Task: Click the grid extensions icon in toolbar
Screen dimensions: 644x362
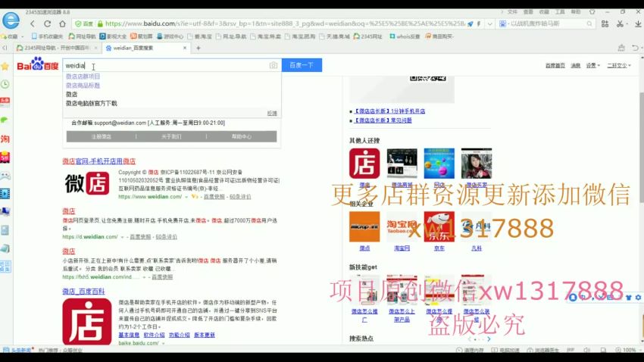Action: click(605, 23)
